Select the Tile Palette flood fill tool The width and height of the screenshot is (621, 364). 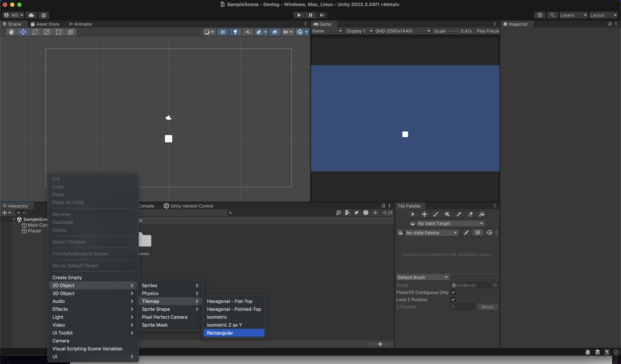(x=482, y=214)
